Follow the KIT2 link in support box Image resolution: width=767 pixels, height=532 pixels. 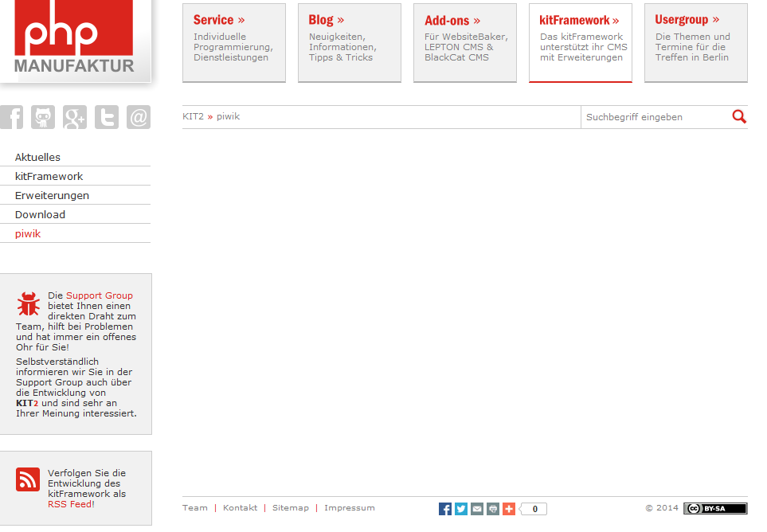27,404
